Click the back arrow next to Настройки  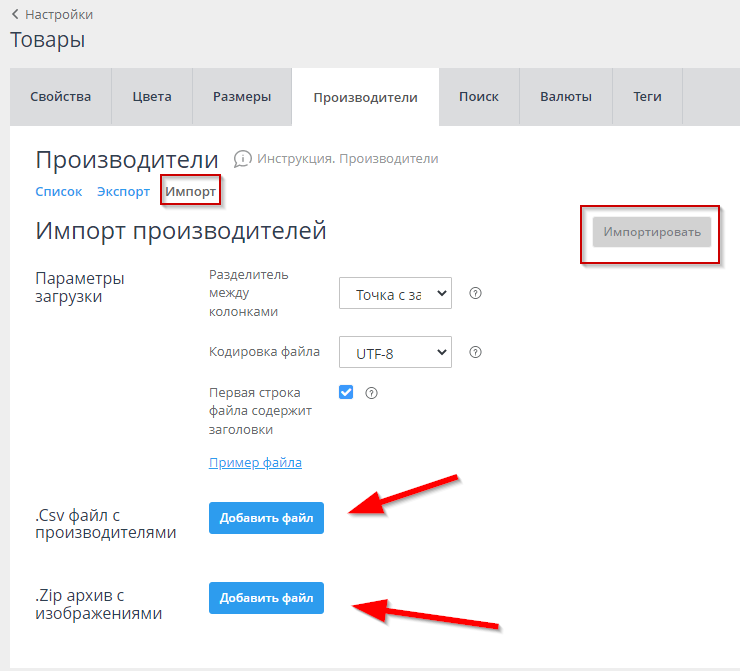tap(15, 15)
